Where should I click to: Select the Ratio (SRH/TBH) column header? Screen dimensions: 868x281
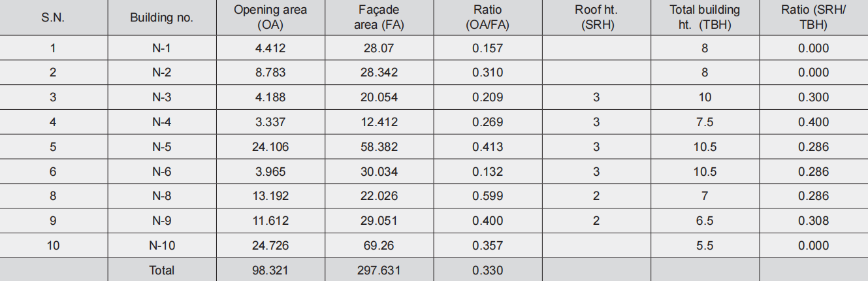tap(813, 18)
